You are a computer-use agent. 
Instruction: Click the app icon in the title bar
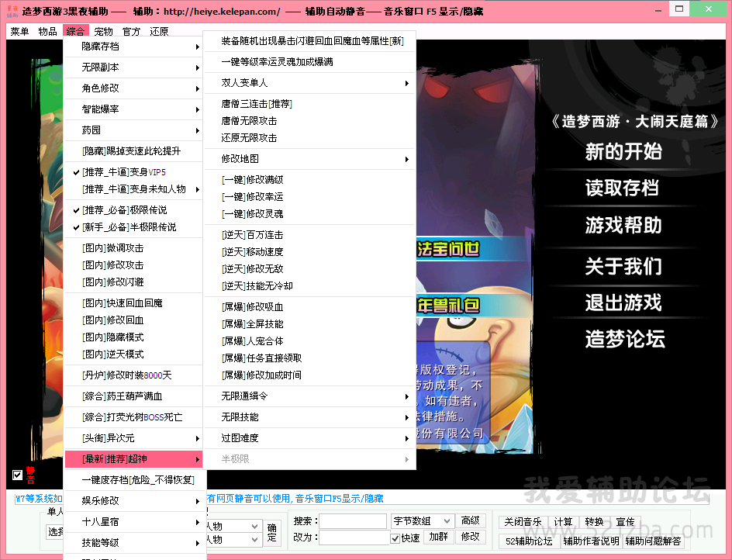tap(12, 11)
